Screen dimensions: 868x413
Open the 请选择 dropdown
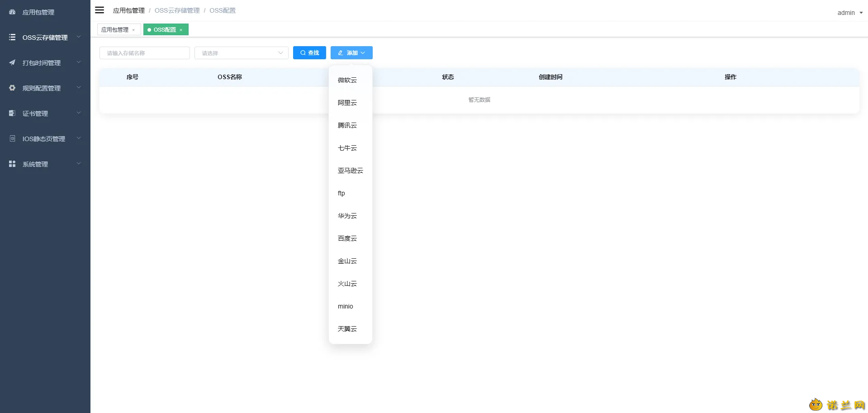[x=242, y=53]
